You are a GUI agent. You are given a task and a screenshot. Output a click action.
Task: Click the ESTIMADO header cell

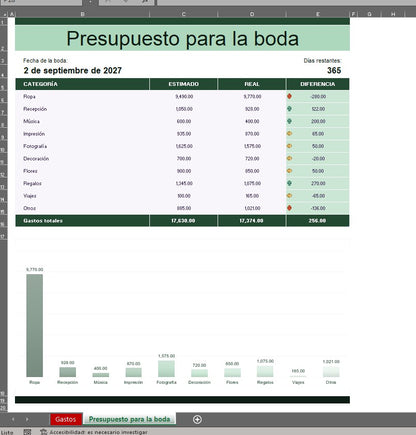coord(184,84)
